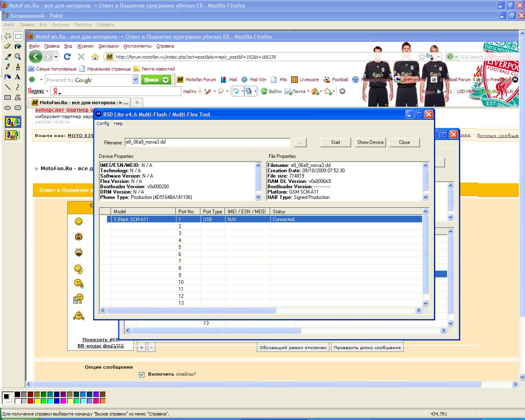Open the new tab plus button
525x420 pixels.
coord(137,102)
